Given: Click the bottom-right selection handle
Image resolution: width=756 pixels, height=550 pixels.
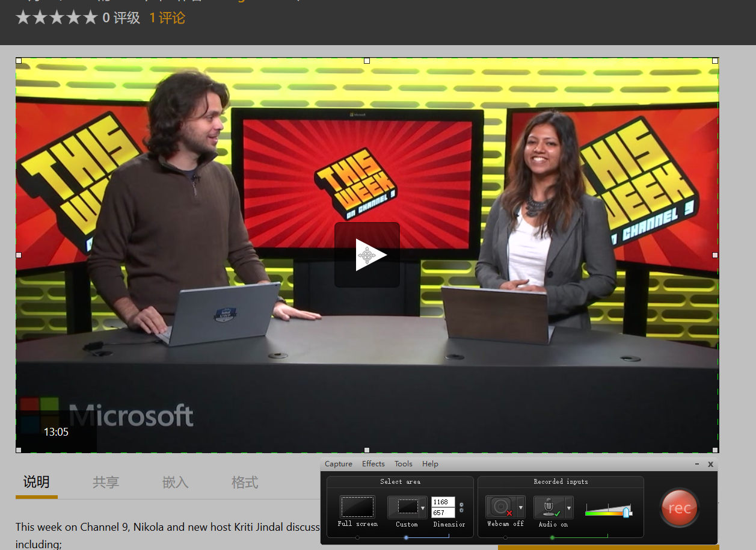Looking at the screenshot, I should [715, 450].
